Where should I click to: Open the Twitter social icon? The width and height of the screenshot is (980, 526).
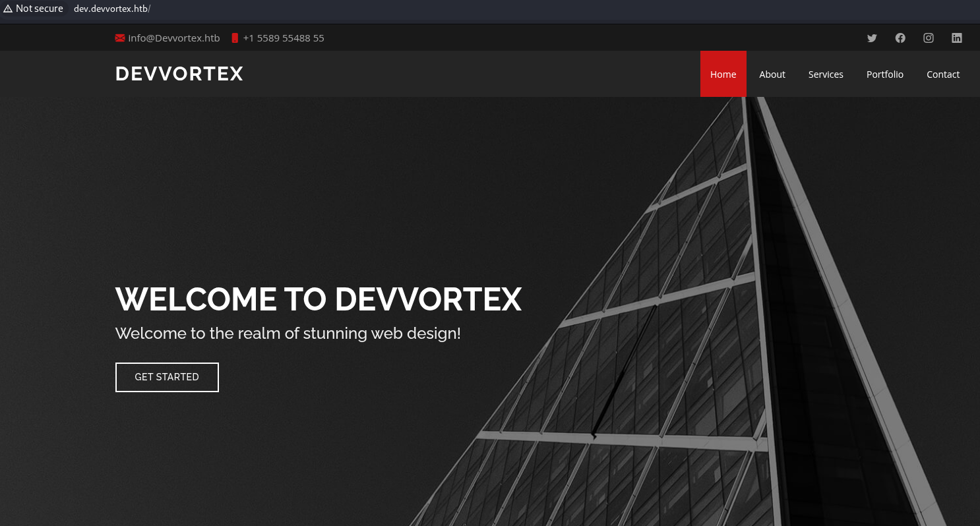872,38
